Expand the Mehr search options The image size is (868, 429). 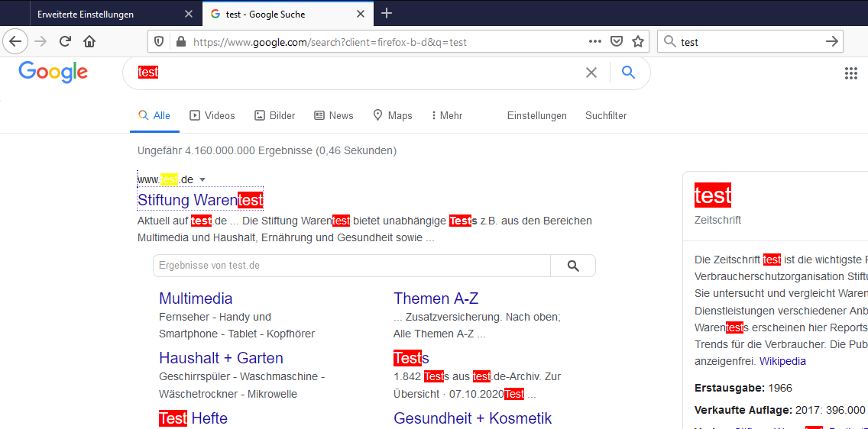[x=446, y=116]
